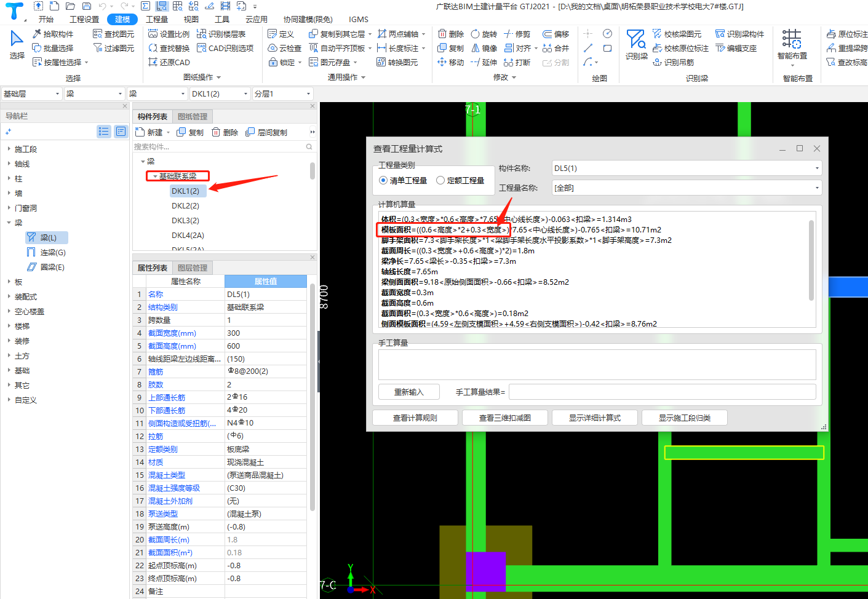This screenshot has width=868, height=599.
Task: Select 自动平齐顶板 tool
Action: [337, 48]
